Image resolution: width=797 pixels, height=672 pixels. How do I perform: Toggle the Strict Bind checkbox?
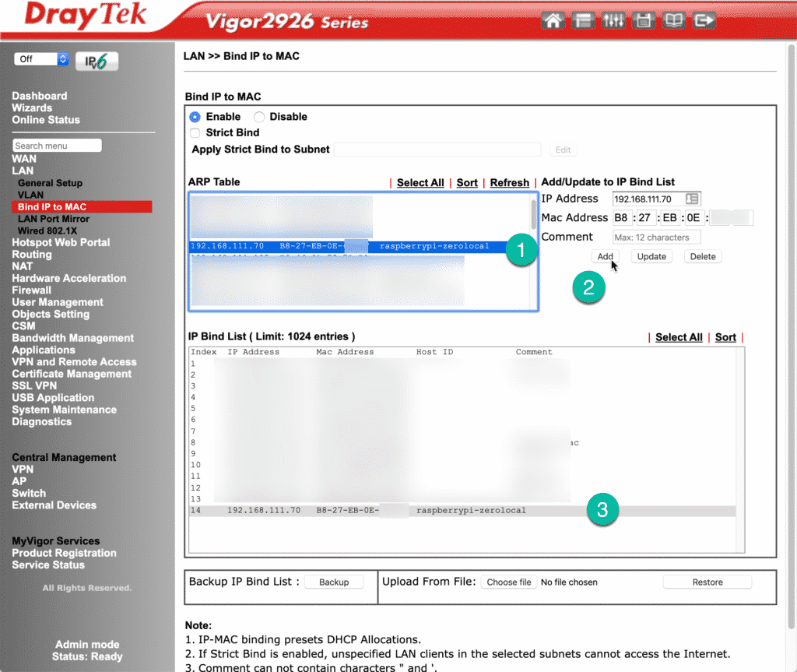coord(195,133)
